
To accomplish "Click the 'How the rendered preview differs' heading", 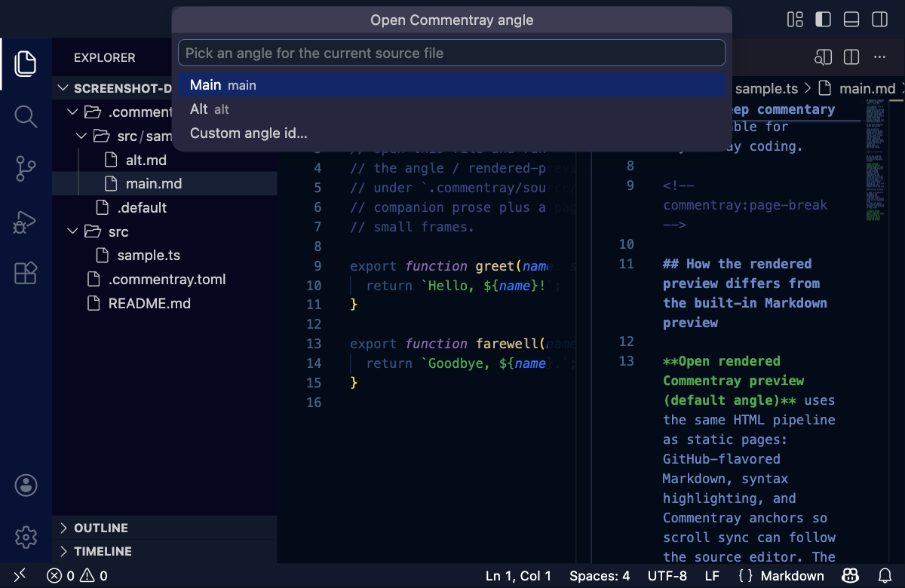I will tap(745, 293).
